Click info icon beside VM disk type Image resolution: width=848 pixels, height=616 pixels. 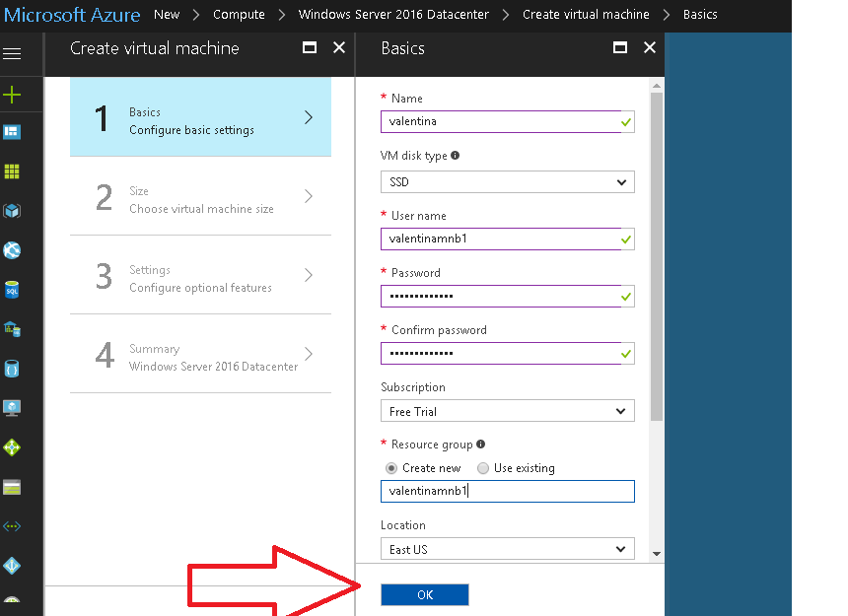(456, 155)
